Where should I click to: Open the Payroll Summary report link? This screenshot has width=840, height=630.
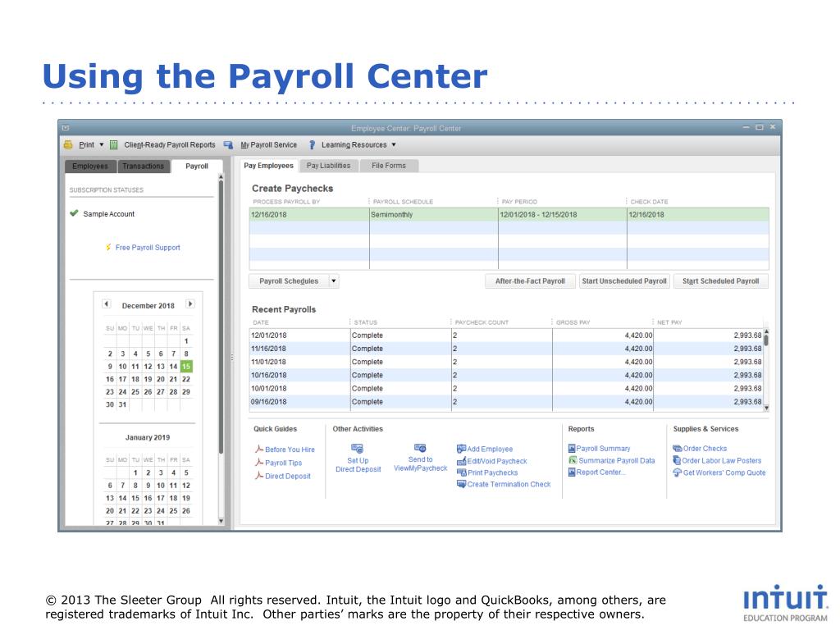(603, 449)
